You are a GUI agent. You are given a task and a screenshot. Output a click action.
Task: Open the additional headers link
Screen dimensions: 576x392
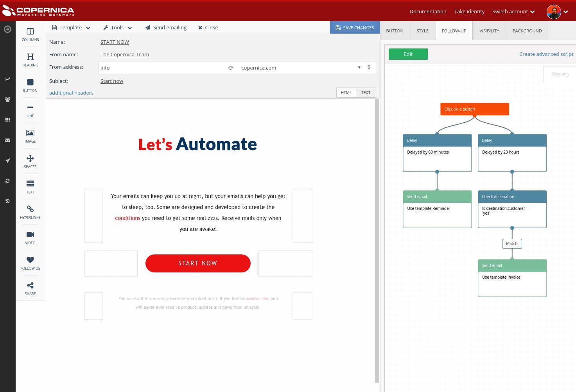pyautogui.click(x=71, y=93)
